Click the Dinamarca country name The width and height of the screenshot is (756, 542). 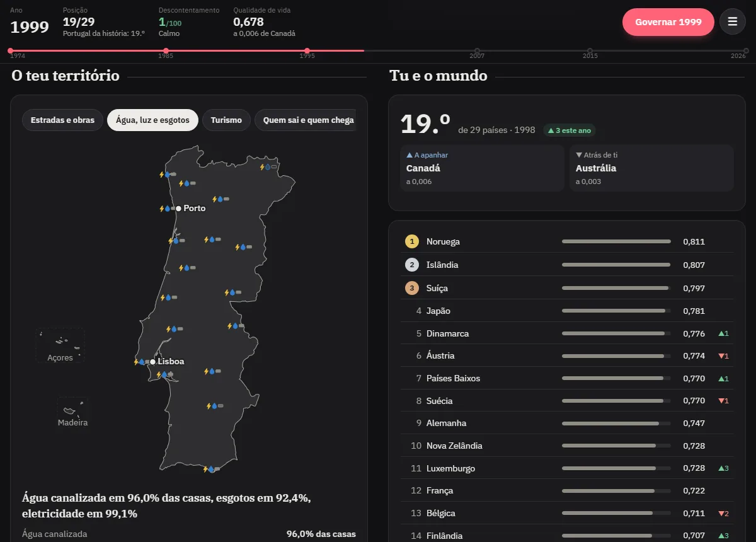coord(447,333)
